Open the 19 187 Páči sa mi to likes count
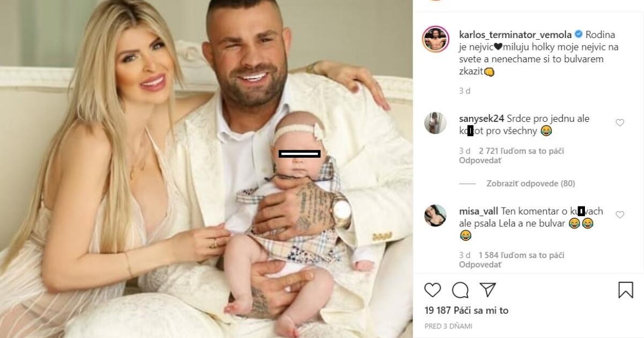The height and width of the screenshot is (338, 644). click(x=466, y=311)
